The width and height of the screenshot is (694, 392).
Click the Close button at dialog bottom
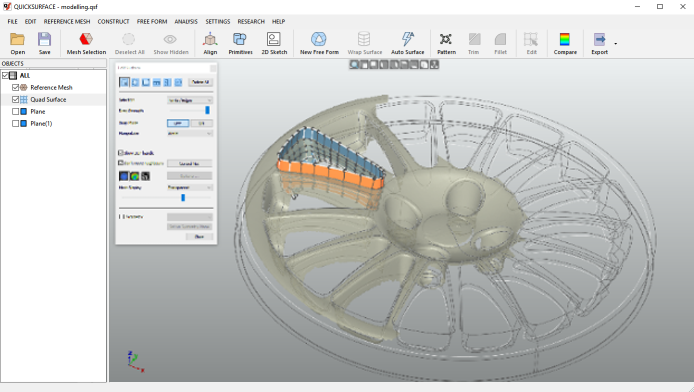199,237
